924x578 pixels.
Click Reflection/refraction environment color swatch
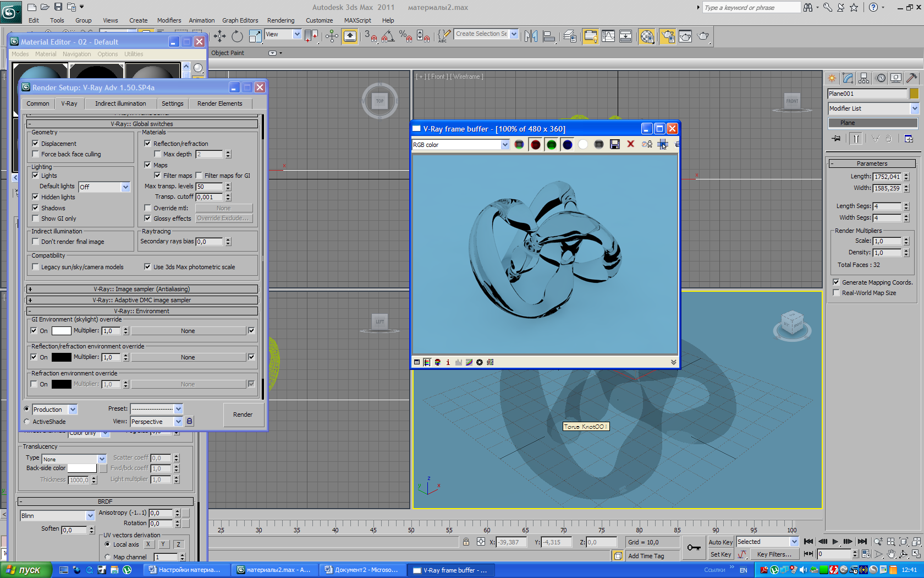61,357
